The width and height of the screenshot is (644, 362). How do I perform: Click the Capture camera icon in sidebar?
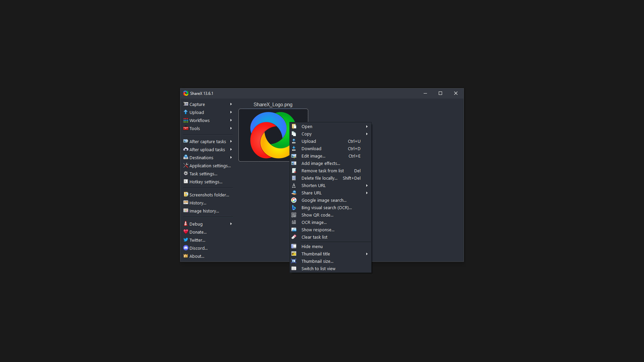pyautogui.click(x=186, y=104)
